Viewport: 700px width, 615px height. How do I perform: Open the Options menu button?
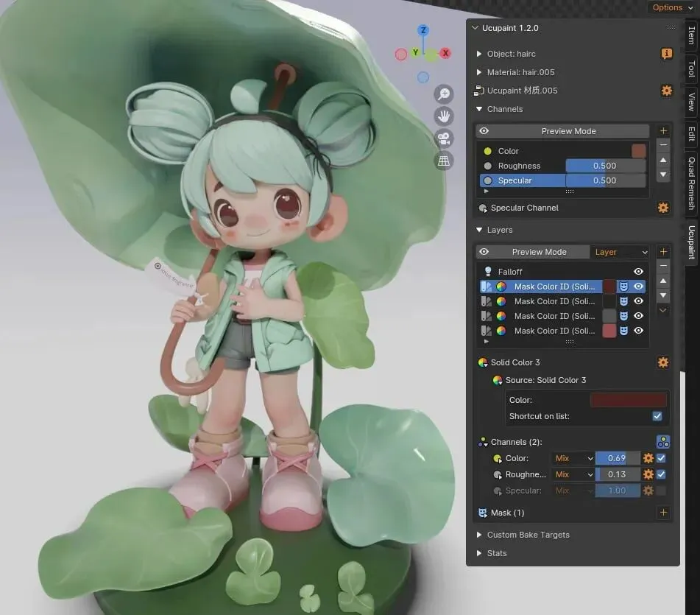673,7
